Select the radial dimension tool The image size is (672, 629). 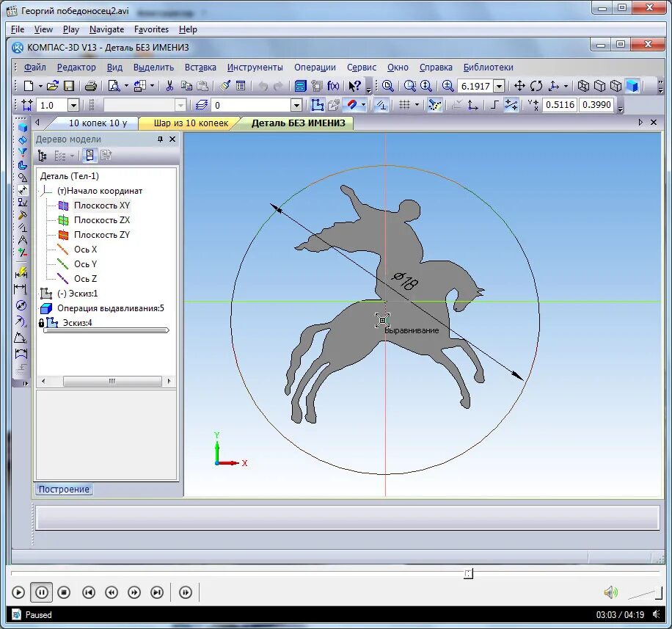[x=21, y=321]
